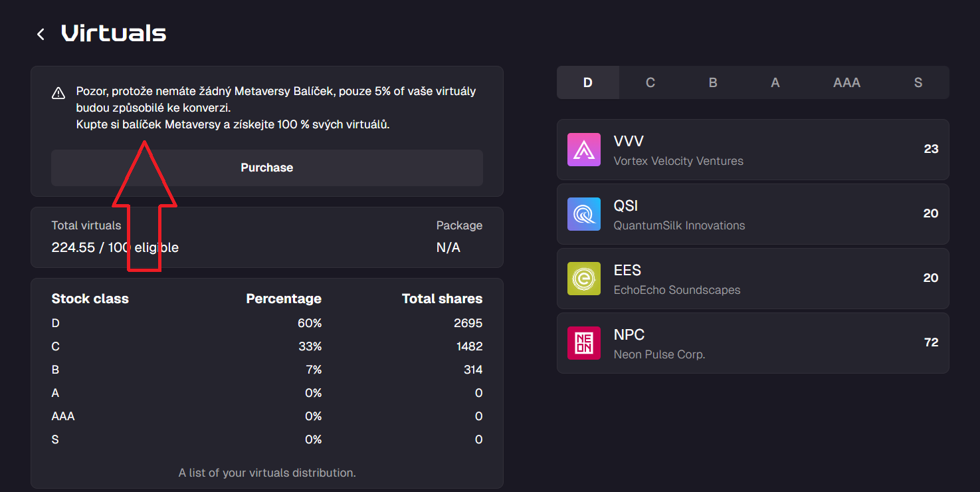The width and height of the screenshot is (980, 492).
Task: Click the Purchase button
Action: [267, 168]
